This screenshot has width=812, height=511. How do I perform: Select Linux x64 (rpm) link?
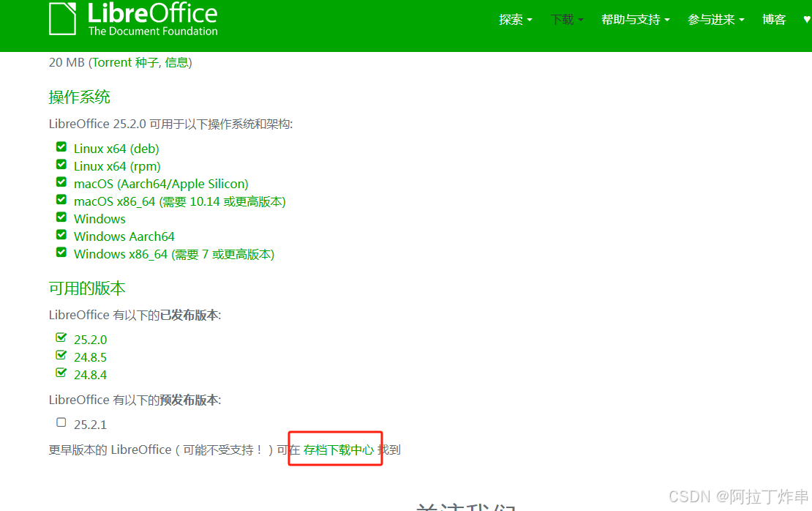click(x=117, y=166)
